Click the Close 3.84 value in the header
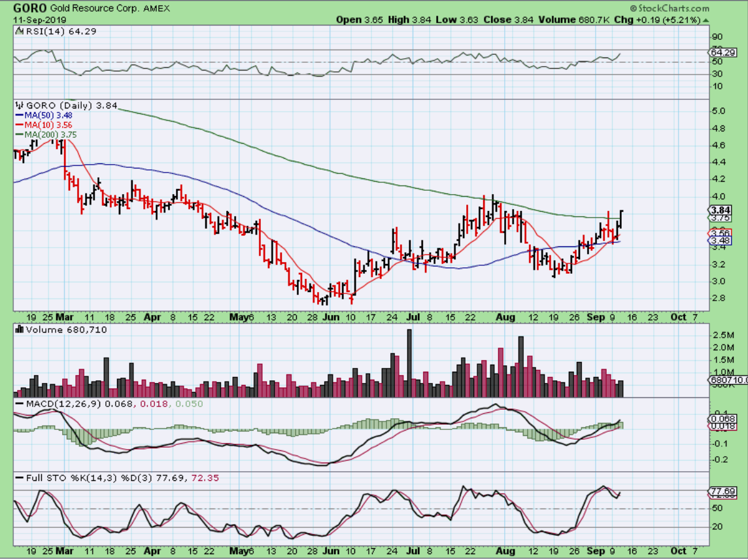748x560 pixels. pos(509,20)
